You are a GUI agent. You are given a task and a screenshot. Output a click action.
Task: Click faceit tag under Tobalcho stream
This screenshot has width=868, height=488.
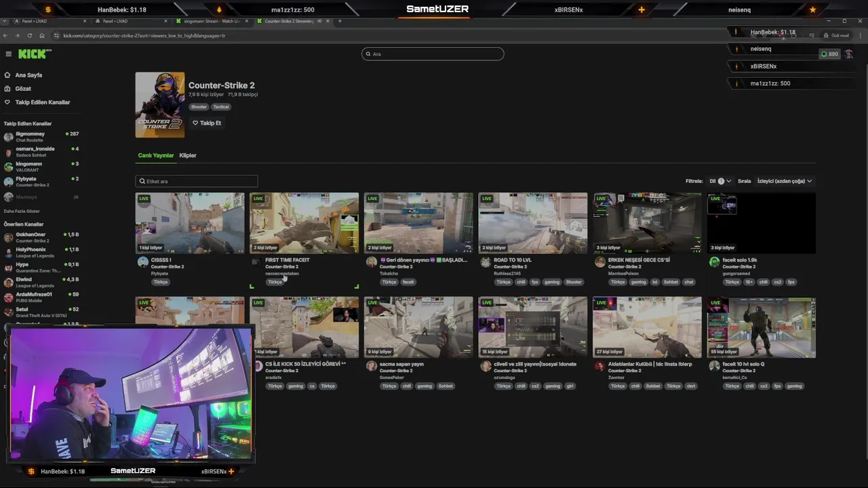tap(408, 282)
